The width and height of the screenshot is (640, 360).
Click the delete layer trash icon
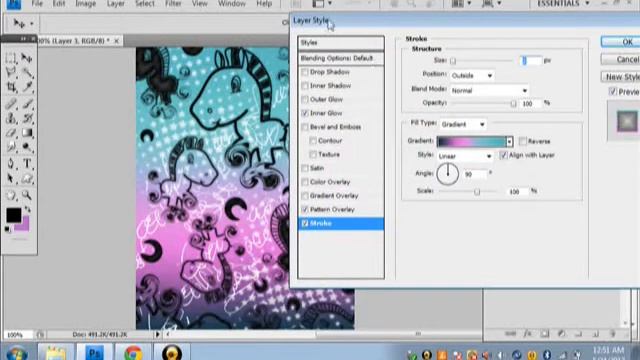pyautogui.click(x=612, y=334)
